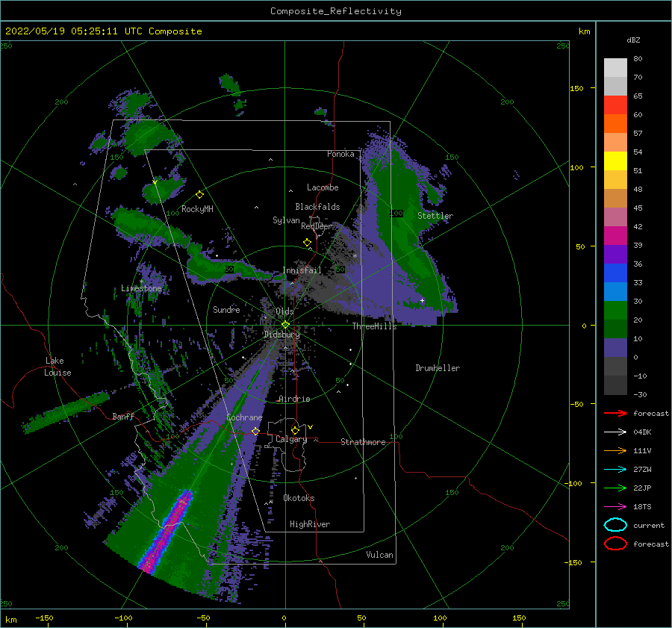
Task: Click the 27ZW legend label
Action: pyautogui.click(x=642, y=470)
